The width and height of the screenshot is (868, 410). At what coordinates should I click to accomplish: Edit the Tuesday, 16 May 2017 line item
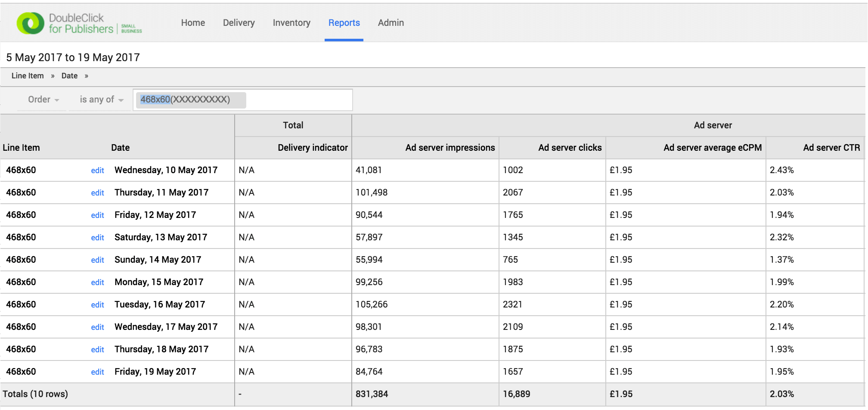pos(97,305)
